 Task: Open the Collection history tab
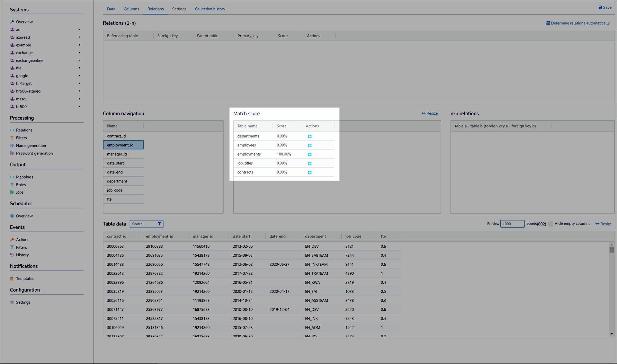(210, 9)
